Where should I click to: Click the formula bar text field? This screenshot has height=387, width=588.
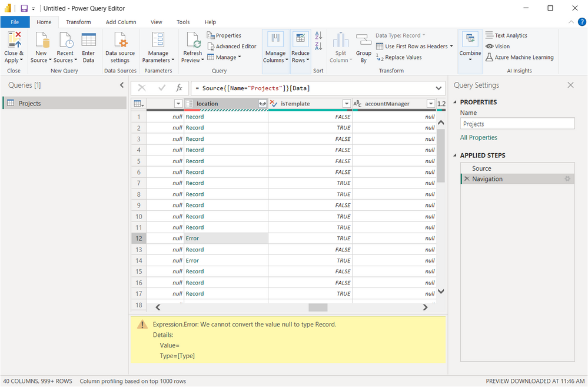point(312,88)
